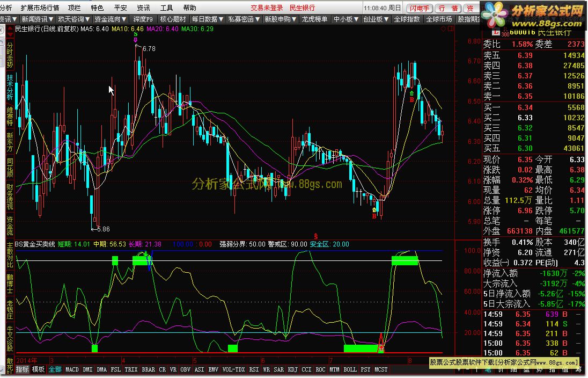The height and width of the screenshot is (378, 588).
Task: Click the 卖五 6.39 order book row
Action: [x=534, y=55]
